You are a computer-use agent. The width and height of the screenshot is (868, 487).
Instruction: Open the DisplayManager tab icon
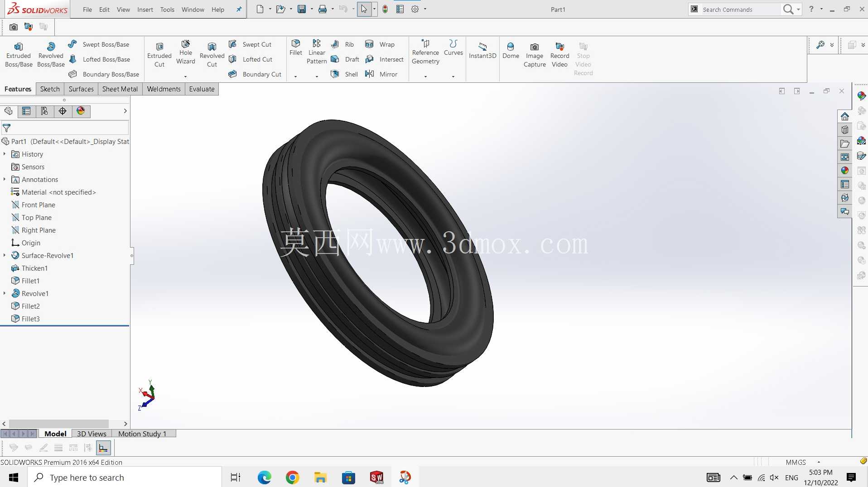pos(81,111)
